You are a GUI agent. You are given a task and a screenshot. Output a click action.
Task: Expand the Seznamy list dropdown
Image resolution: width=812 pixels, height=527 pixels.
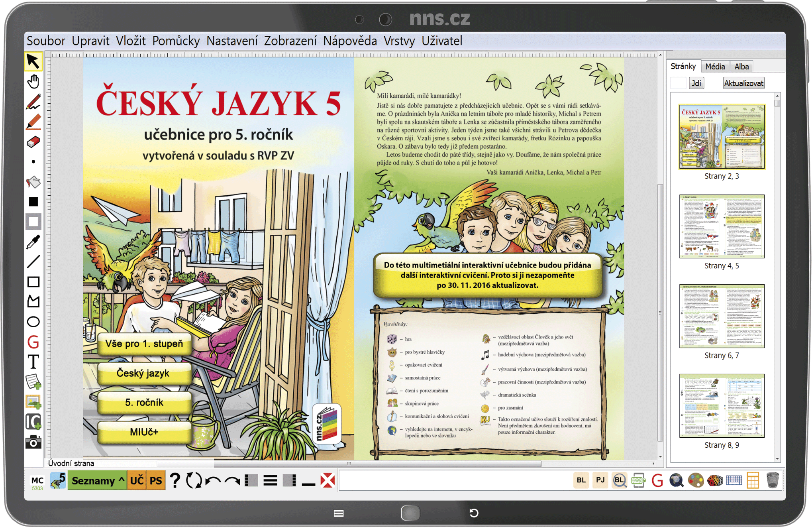pyautogui.click(x=97, y=481)
